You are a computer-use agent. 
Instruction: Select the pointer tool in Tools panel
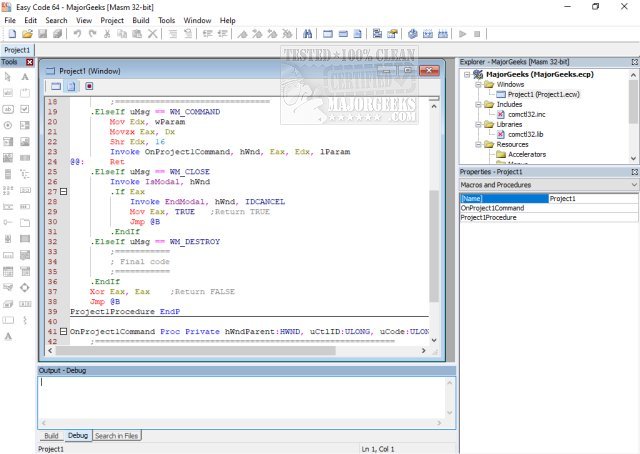(8, 77)
